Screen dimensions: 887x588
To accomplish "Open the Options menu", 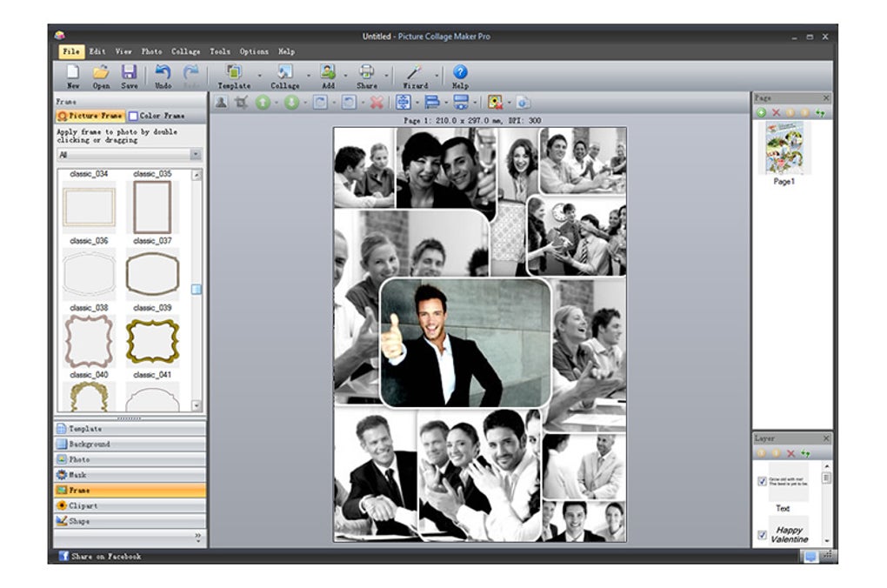I will click(x=254, y=51).
